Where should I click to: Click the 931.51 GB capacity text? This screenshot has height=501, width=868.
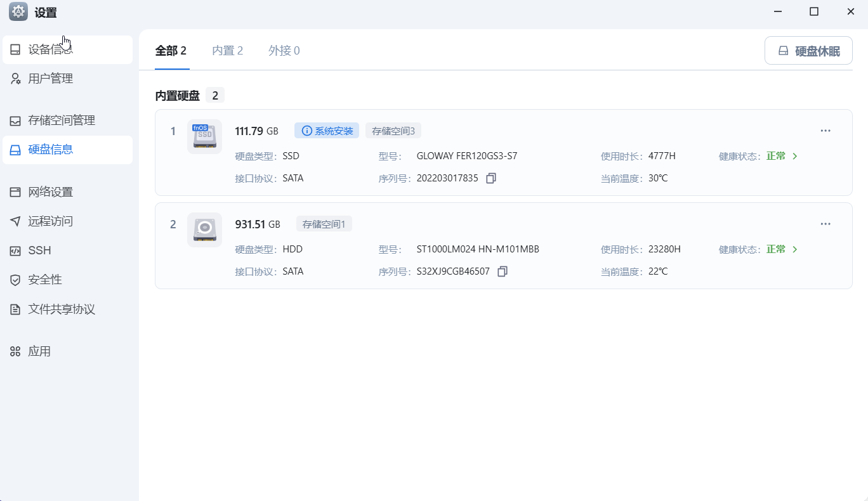point(258,224)
